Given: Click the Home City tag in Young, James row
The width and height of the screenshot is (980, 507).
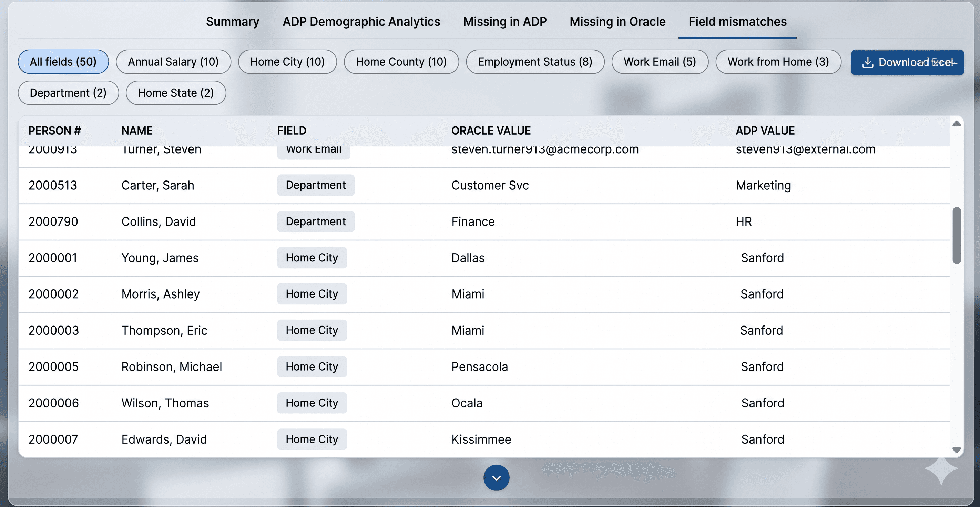Looking at the screenshot, I should point(312,258).
